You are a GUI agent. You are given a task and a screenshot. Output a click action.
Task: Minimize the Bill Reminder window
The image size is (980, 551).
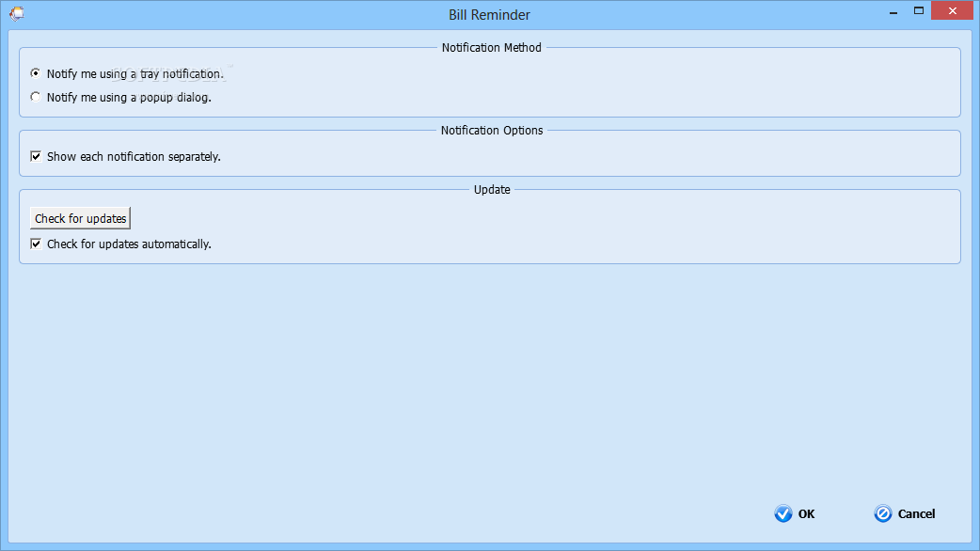[893, 11]
